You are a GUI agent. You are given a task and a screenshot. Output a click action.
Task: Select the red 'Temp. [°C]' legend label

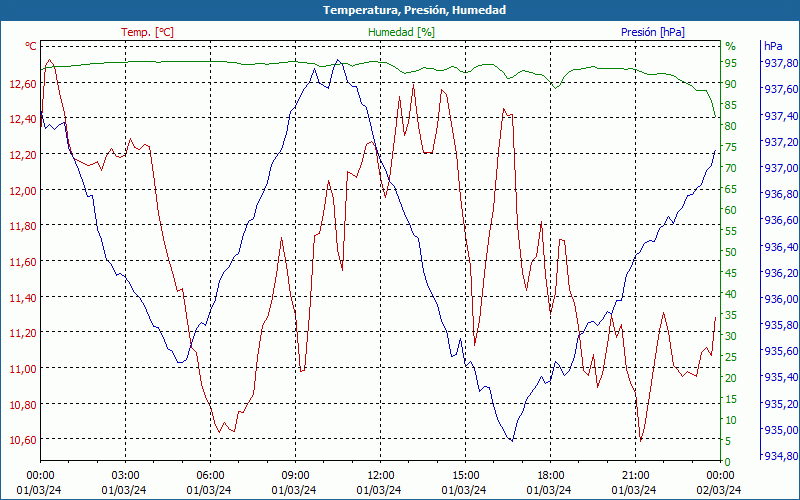(147, 32)
